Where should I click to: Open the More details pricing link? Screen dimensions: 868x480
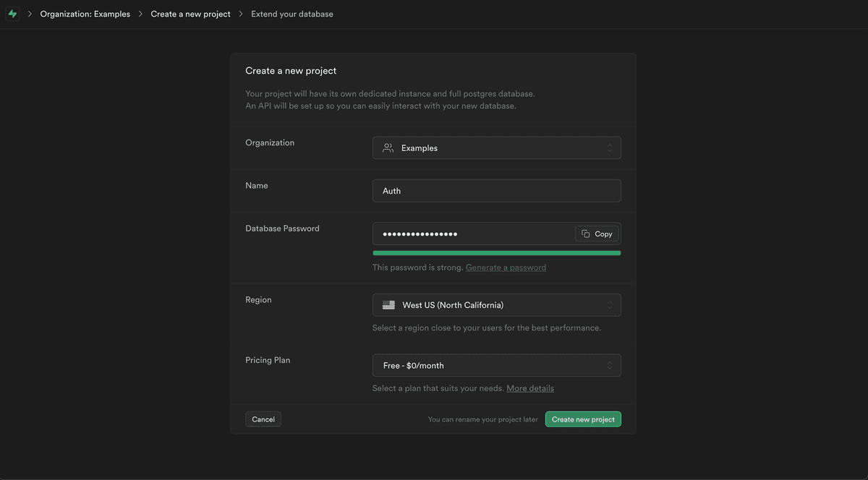coord(530,388)
